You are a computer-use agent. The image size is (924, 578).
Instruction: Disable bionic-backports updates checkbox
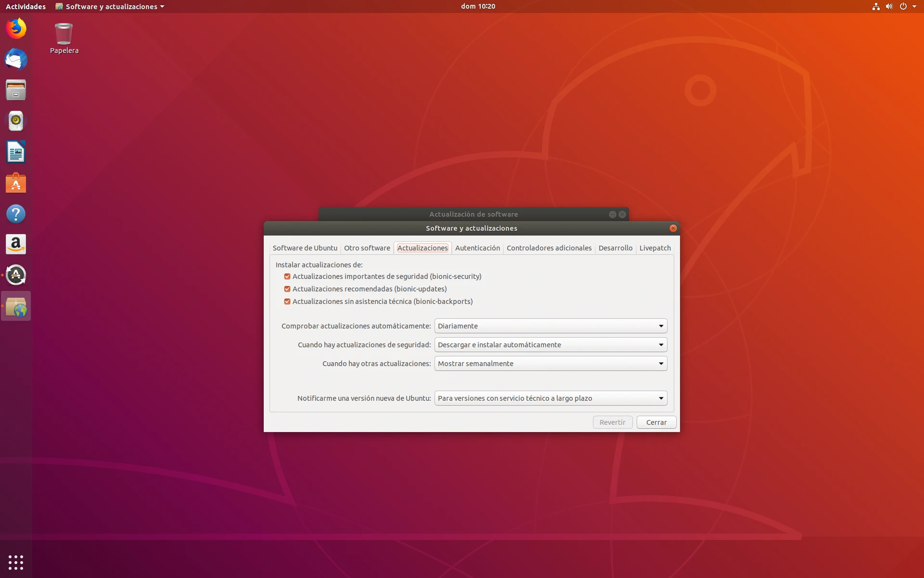tap(287, 302)
